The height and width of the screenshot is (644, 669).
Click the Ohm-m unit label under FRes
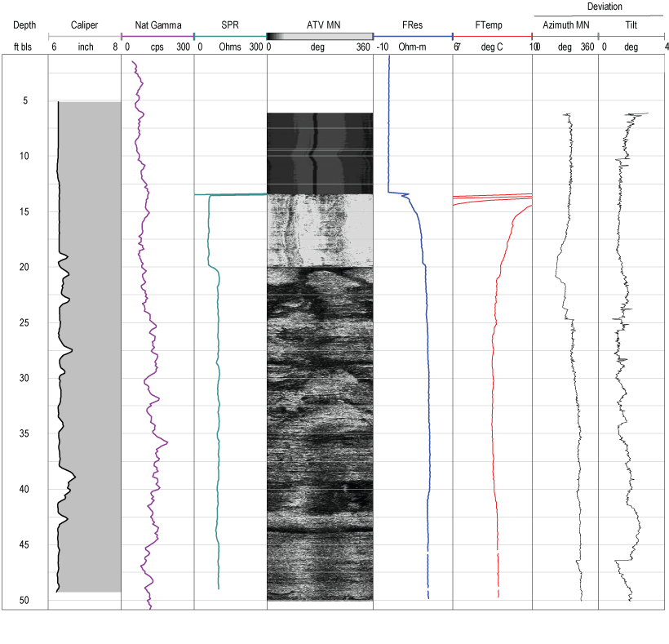point(411,47)
